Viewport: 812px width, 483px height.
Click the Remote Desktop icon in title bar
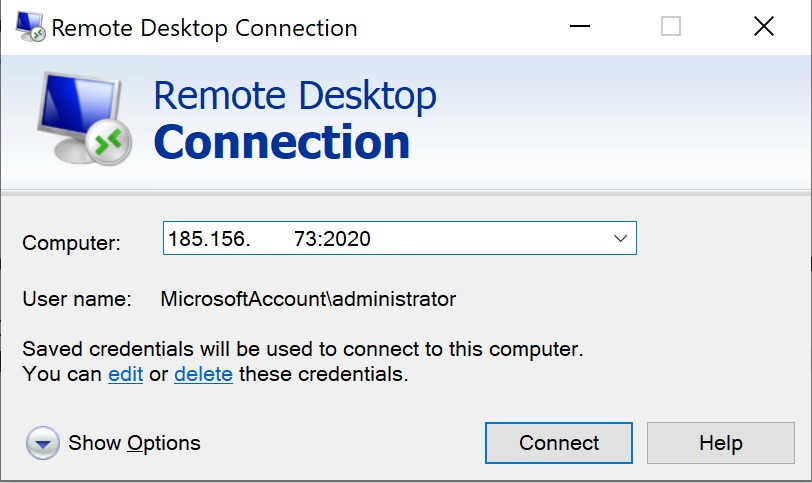(30, 26)
